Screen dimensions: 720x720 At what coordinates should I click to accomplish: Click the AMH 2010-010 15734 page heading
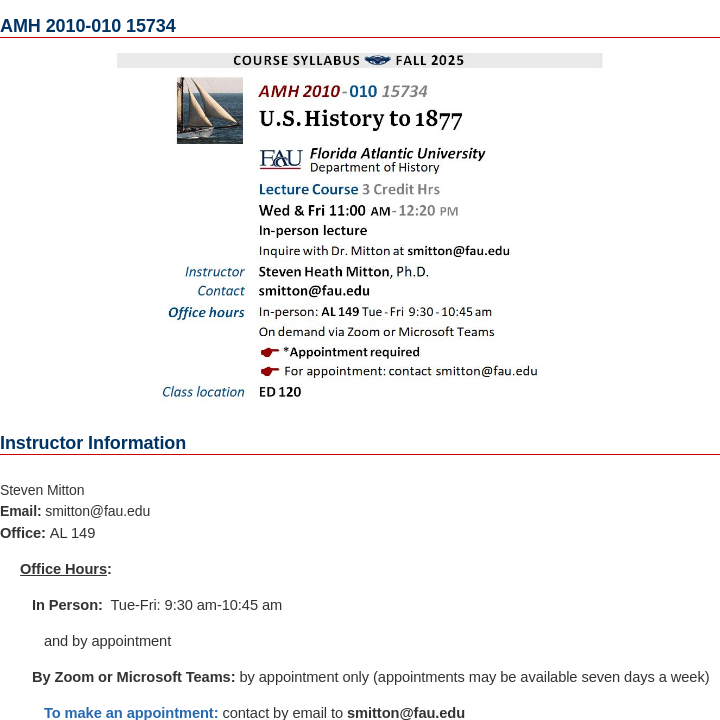[x=88, y=26]
